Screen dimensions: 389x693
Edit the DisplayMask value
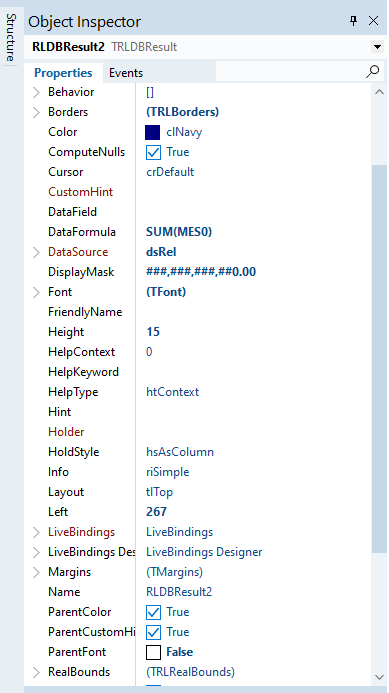pos(201,272)
